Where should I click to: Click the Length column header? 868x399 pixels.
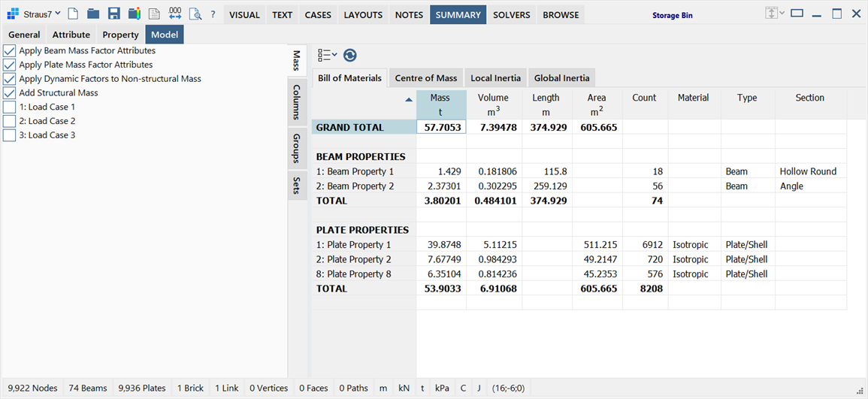pos(546,104)
